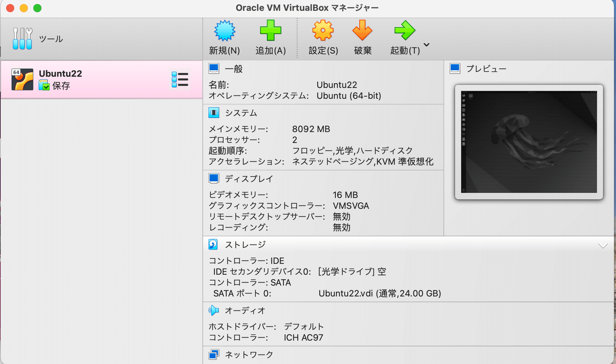Click the オーディオ speaker icon
Viewport: 616px width, 364px height.
214,310
